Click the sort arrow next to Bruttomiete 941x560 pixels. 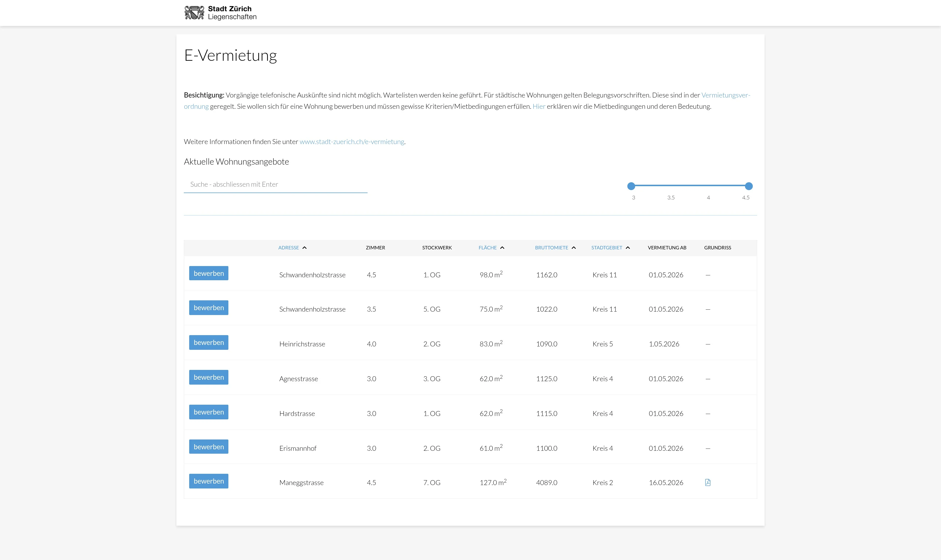pos(574,248)
